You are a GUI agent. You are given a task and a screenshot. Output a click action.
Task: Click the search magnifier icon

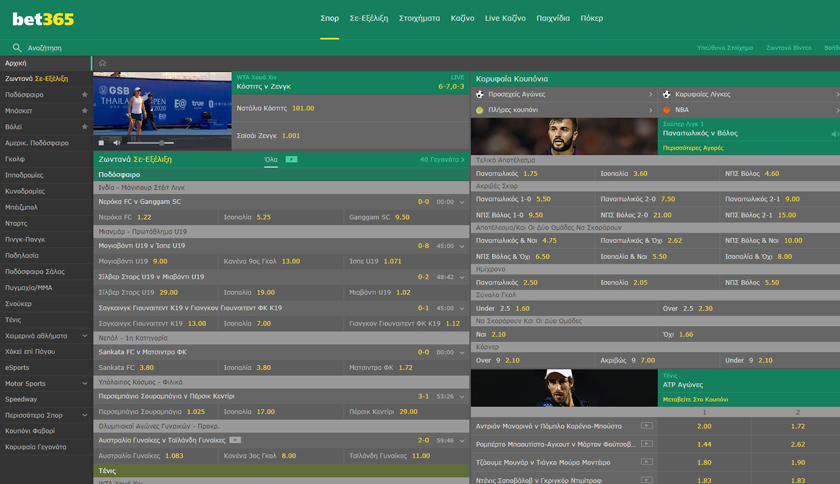pos(17,48)
